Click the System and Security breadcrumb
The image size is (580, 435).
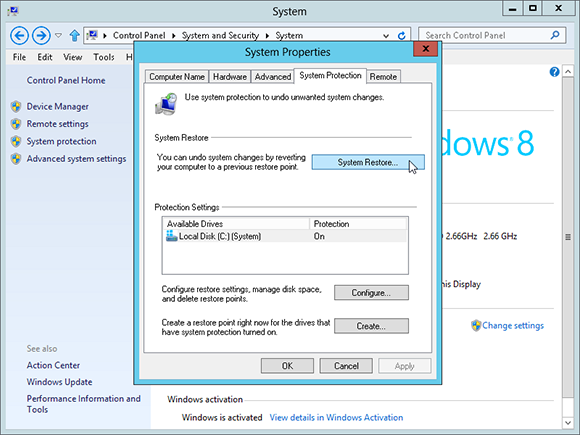coord(220,36)
